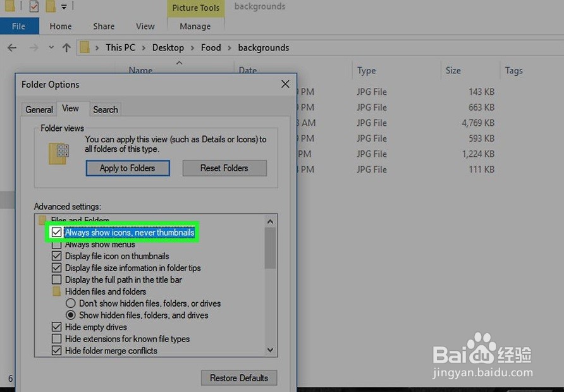
Task: Select the View tab in Folder Options
Action: (x=70, y=108)
